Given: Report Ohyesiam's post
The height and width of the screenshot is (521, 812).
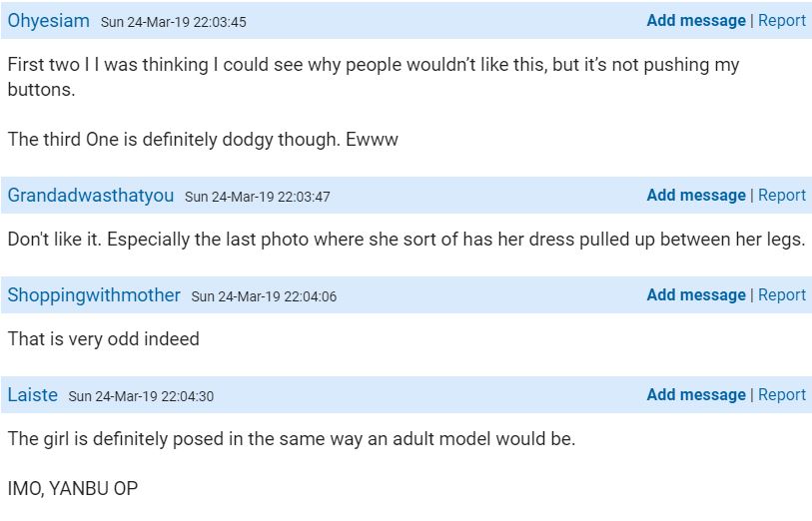Looking at the screenshot, I should 781,21.
